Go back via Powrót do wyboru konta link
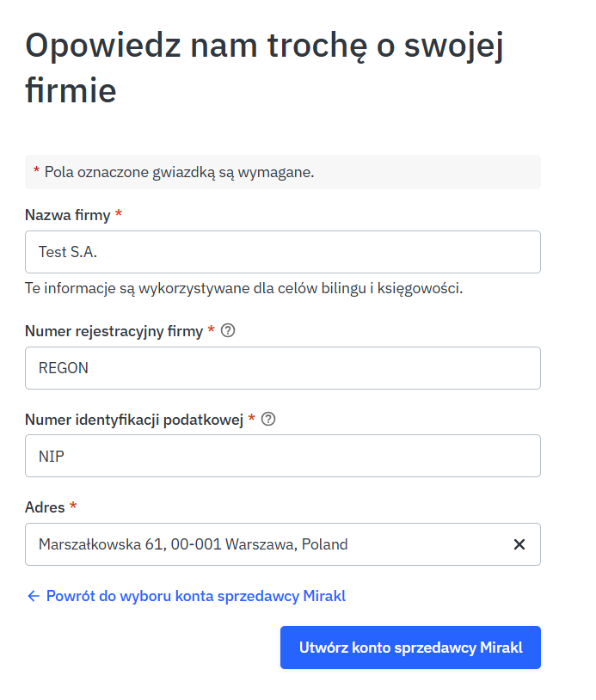596x700 pixels. click(x=195, y=596)
